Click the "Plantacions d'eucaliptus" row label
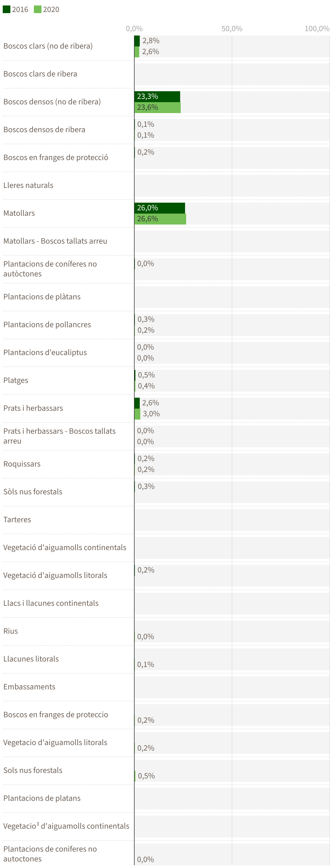This screenshot has height=868, width=333. click(x=45, y=352)
